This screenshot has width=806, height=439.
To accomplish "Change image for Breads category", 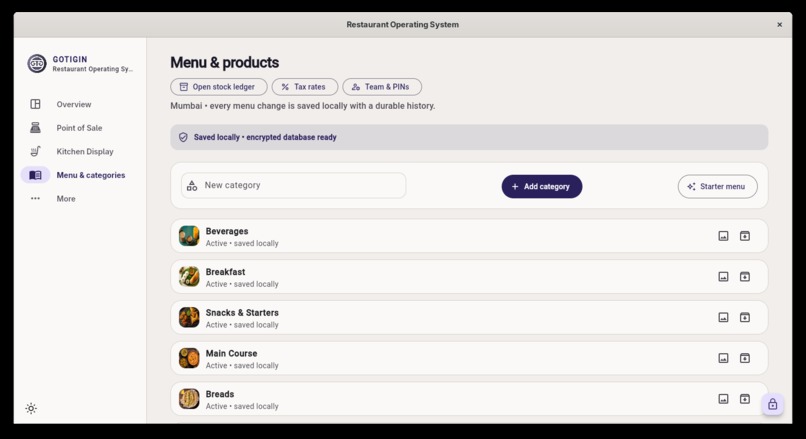I will click(x=723, y=399).
